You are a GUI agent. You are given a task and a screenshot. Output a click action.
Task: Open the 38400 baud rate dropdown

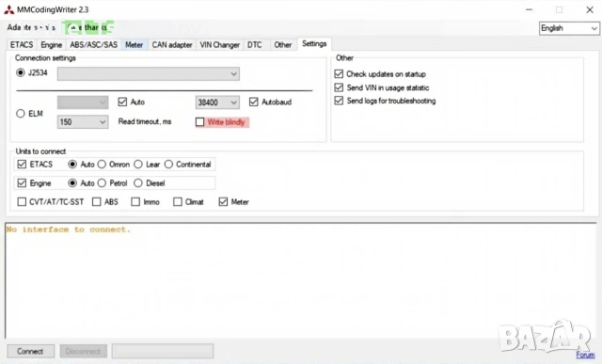click(x=217, y=103)
